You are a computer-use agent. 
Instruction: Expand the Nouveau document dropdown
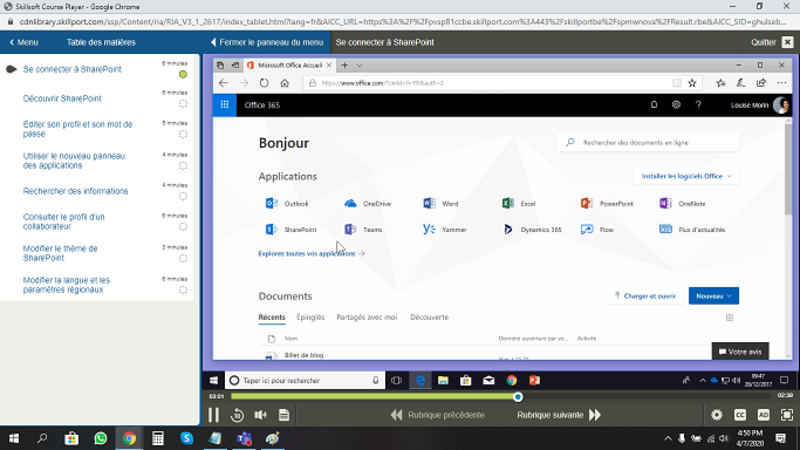(713, 296)
